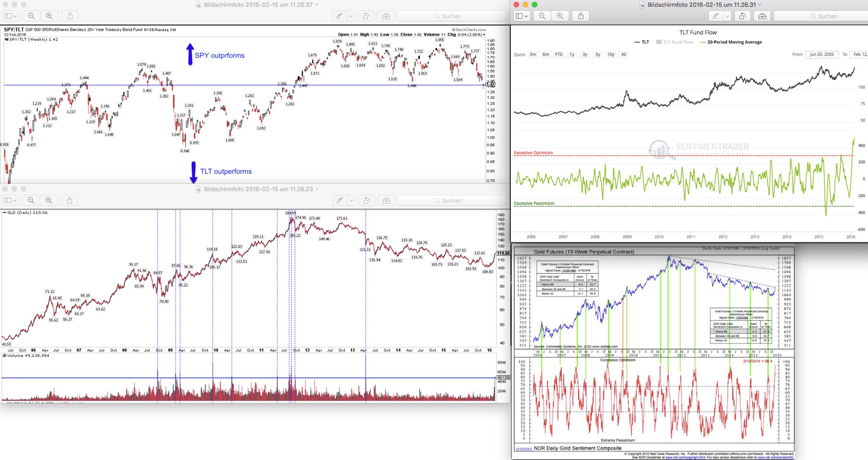Viewport: 868px width, 460px height.
Task: Minimize the 11.26.31 Preview window
Action: pos(525,5)
